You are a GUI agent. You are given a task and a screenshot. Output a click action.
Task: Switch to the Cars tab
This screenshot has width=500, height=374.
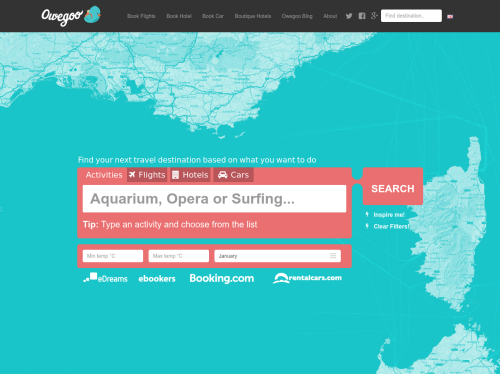point(233,175)
